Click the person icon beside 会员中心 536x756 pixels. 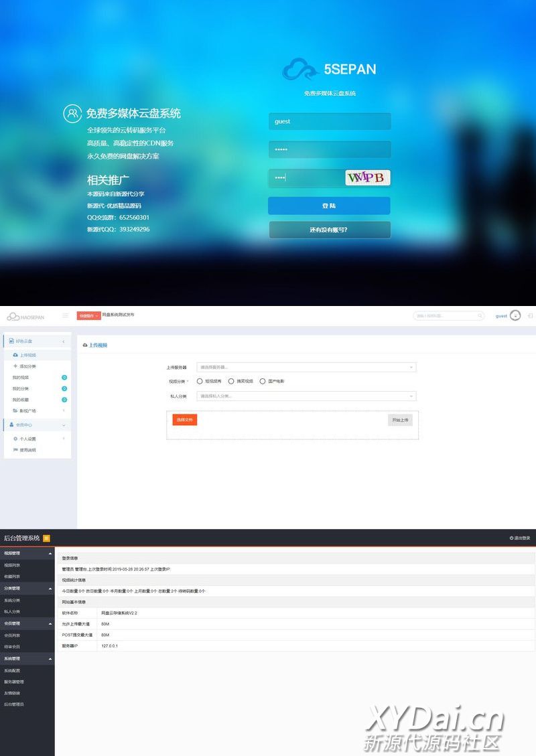click(11, 425)
